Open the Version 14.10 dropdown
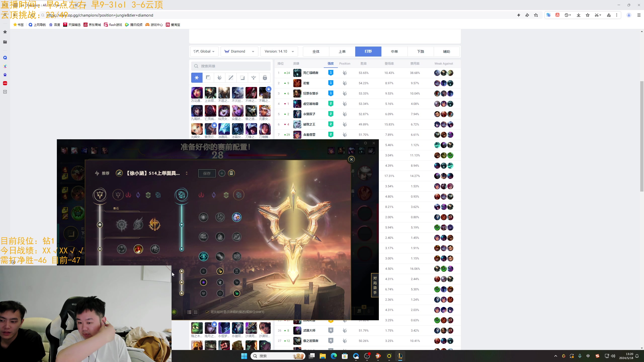Image resolution: width=644 pixels, height=362 pixels. tap(279, 51)
